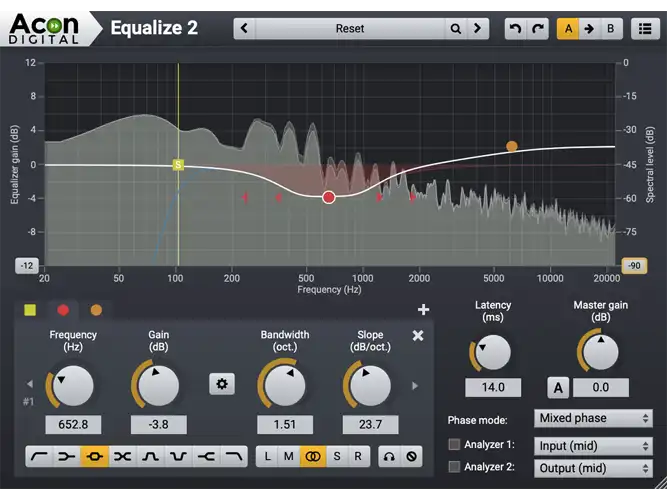Screen dimensions: 667x500
Task: Undo the last change
Action: 516,29
